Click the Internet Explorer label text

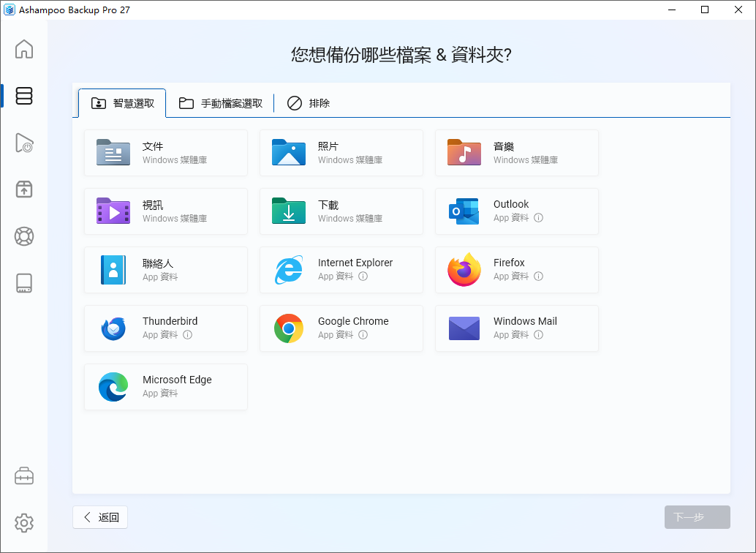(x=355, y=263)
